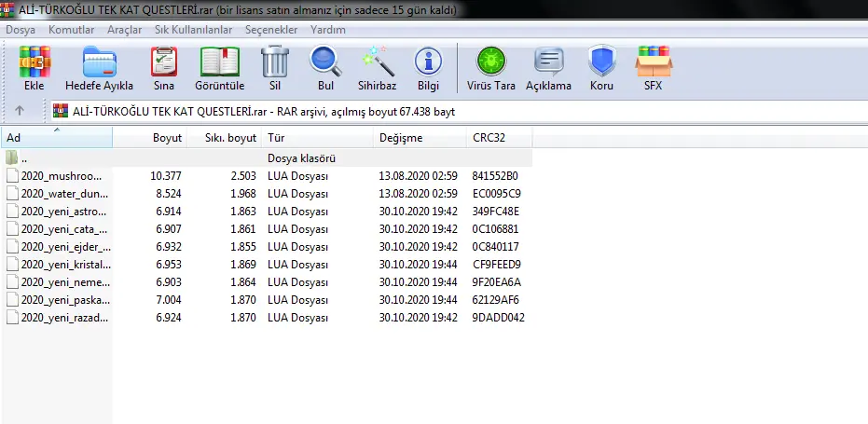
Task: Open the Dosya menu
Action: (x=21, y=30)
